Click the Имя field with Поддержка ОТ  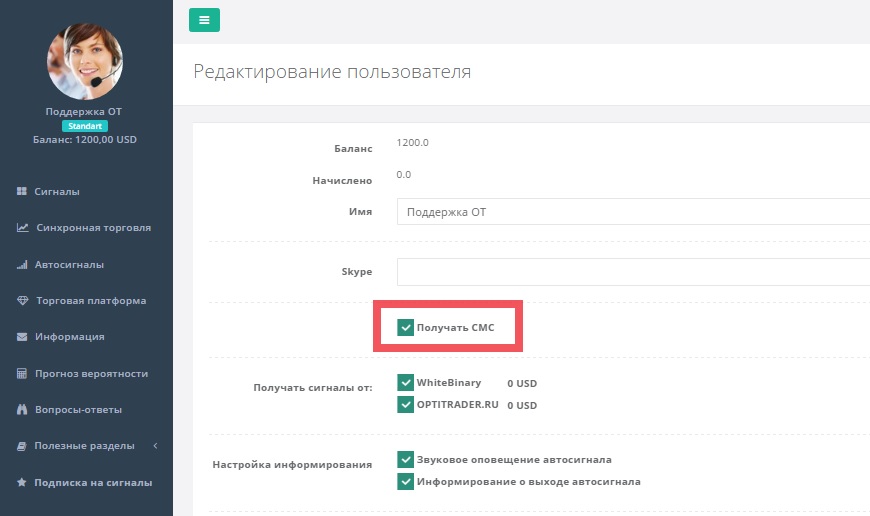pyautogui.click(x=634, y=211)
